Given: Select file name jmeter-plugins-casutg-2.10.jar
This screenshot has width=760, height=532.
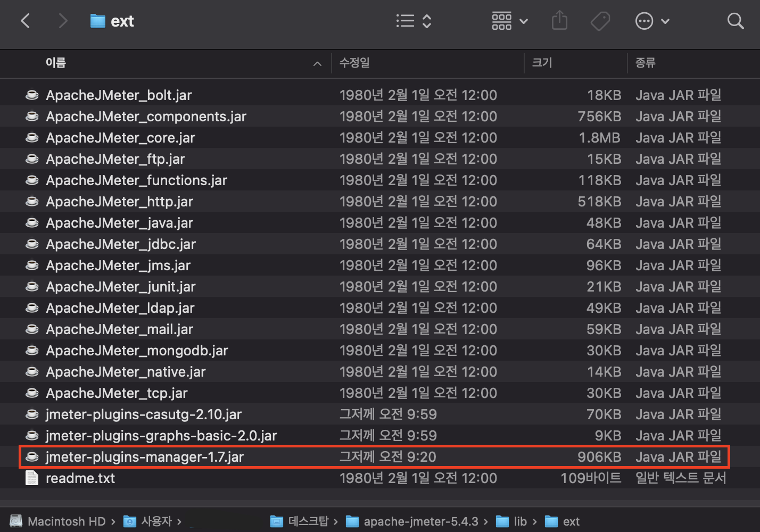Looking at the screenshot, I should pyautogui.click(x=144, y=414).
